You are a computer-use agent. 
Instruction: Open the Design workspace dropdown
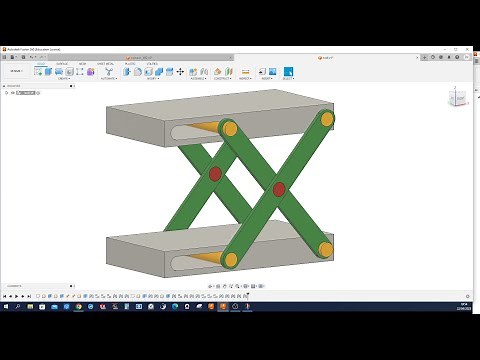click(16, 71)
